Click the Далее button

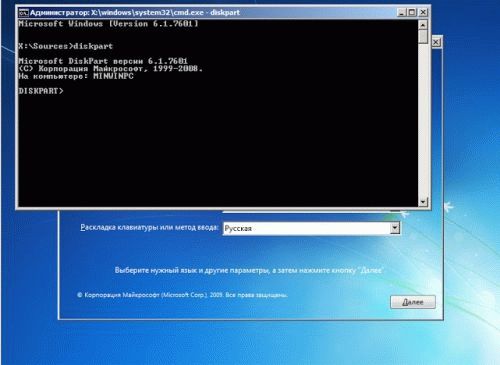413,302
